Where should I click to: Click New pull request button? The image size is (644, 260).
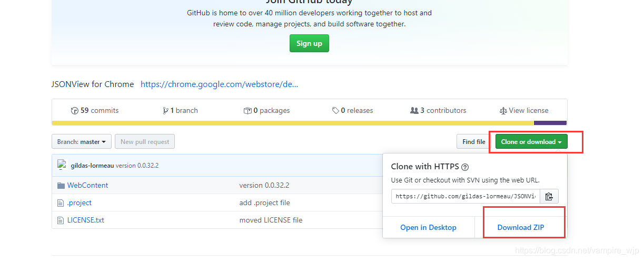pos(145,141)
